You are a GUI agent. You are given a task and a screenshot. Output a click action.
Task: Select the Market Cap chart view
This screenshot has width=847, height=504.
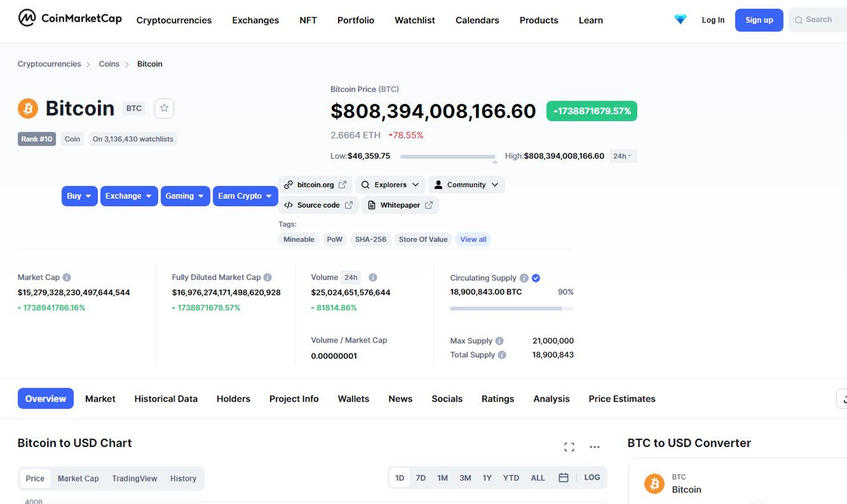tap(78, 479)
